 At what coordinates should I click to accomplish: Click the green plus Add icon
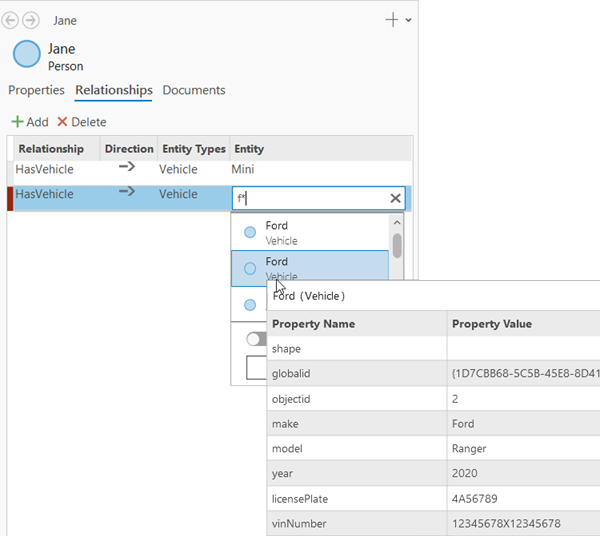pos(17,122)
